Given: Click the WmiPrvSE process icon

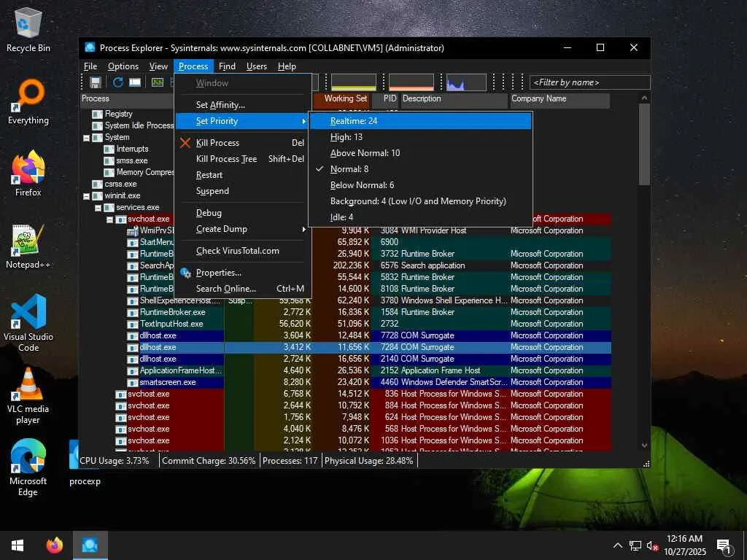Looking at the screenshot, I should 133,230.
